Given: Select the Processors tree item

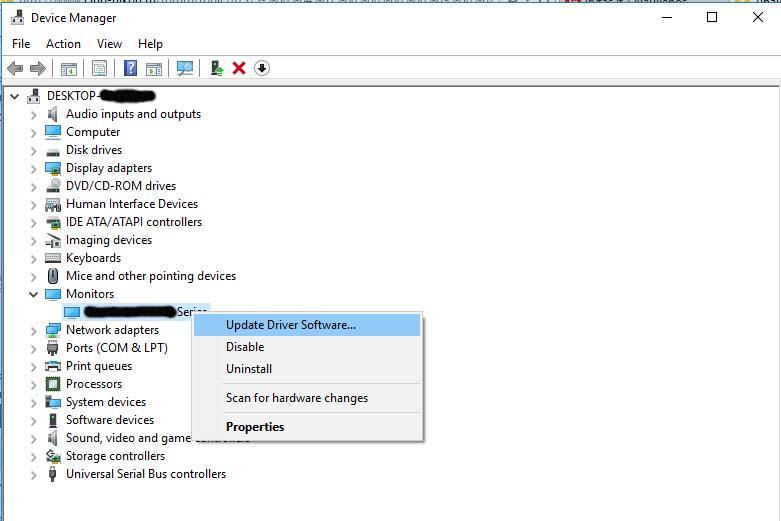Looking at the screenshot, I should click(x=94, y=384).
